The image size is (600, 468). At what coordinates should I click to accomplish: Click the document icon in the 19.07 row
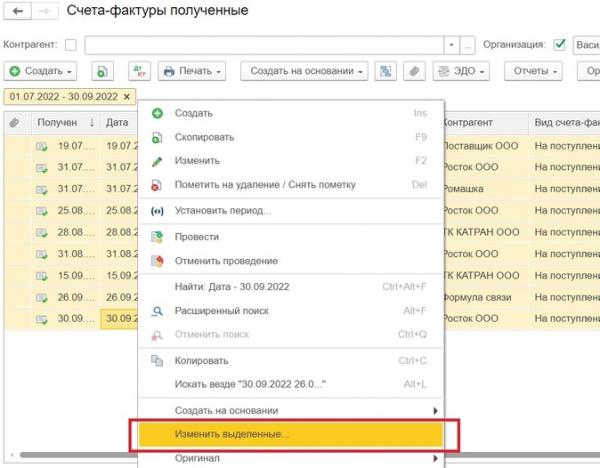pyautogui.click(x=42, y=146)
